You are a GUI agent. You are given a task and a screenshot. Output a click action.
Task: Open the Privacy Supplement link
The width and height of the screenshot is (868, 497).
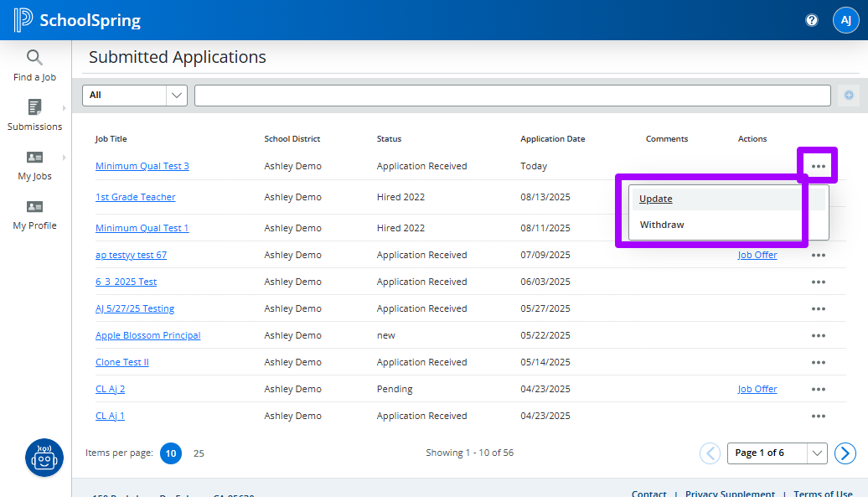(730, 493)
